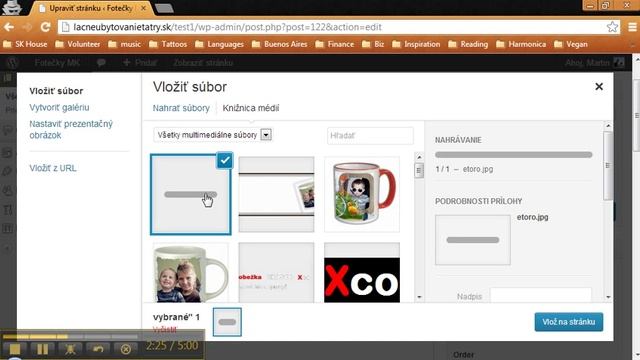Select the two-children mug thumbnail
Image resolution: width=640 pixels, height=360 pixels.
[x=191, y=273]
